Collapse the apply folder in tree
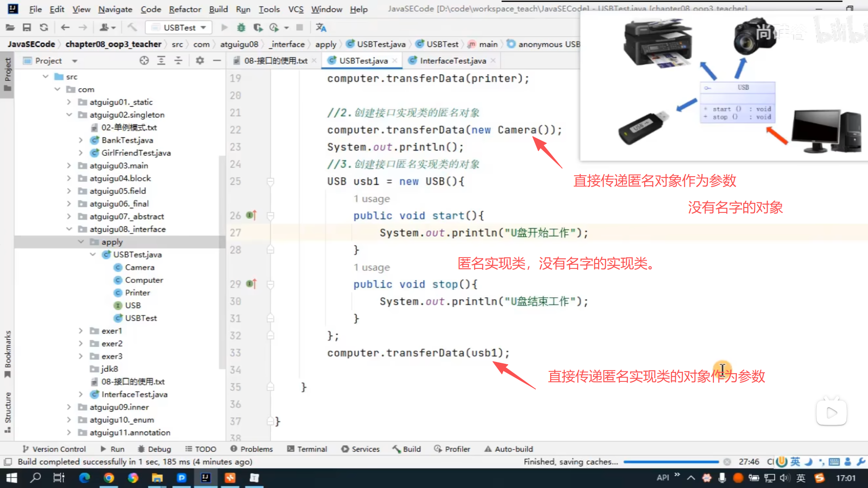 pos(81,242)
